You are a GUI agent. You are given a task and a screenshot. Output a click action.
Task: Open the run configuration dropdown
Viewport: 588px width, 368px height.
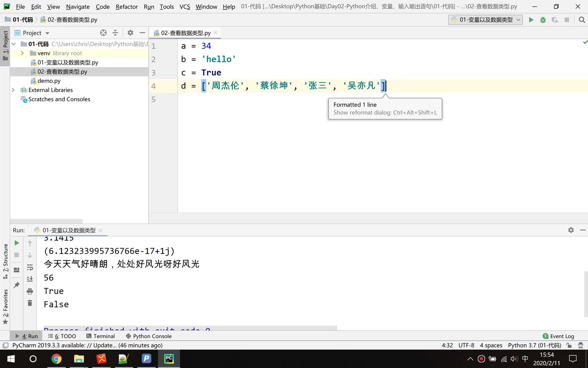tap(486, 20)
